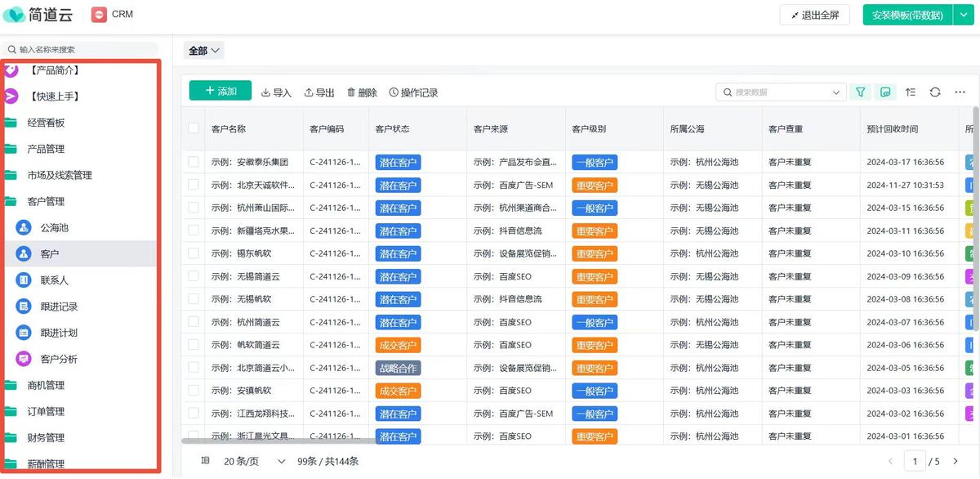Refresh the data with the sync icon
Image resolution: width=980 pixels, height=479 pixels.
pos(935,92)
